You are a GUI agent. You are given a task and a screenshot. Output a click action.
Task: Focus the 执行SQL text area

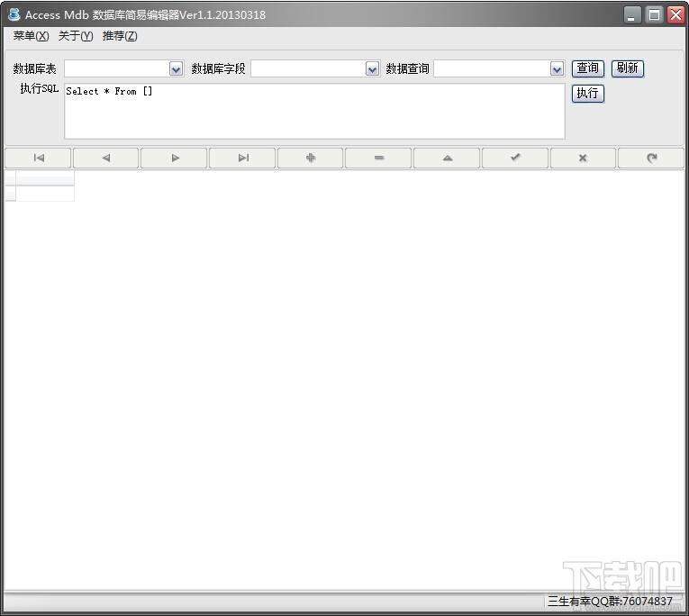(314, 111)
